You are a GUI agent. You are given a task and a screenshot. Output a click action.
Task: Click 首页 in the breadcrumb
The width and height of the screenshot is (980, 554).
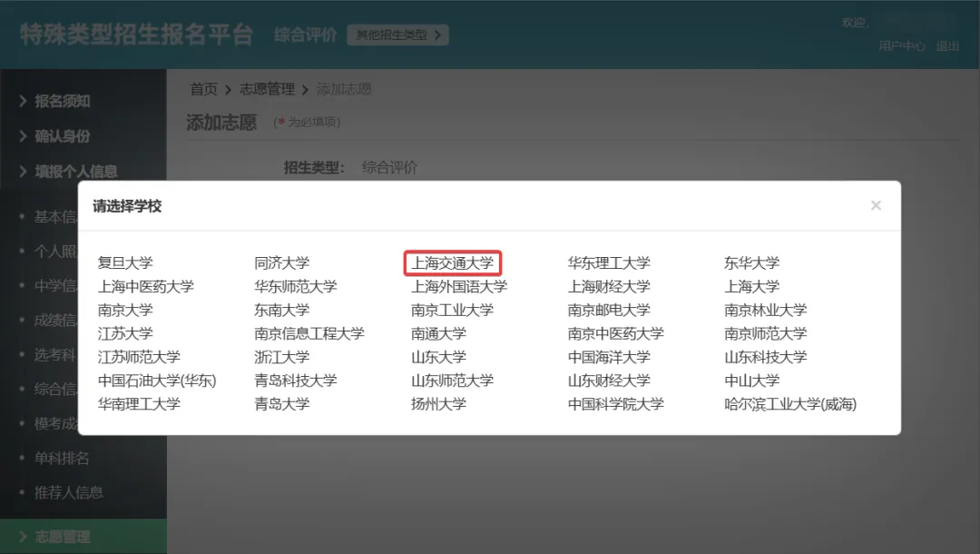pyautogui.click(x=203, y=89)
